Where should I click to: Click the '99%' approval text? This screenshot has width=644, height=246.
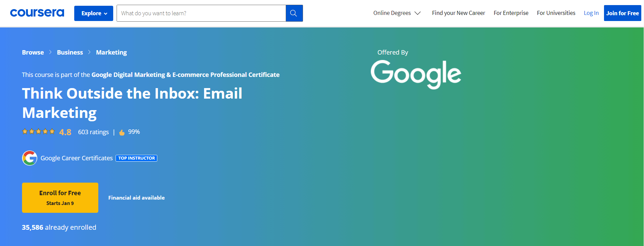(134, 132)
